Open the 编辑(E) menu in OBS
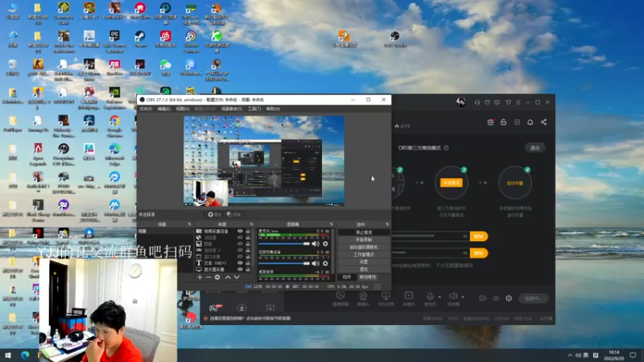 click(x=164, y=109)
